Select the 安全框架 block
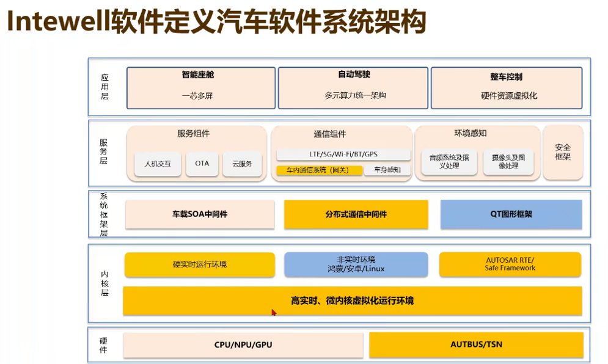Viewport: 608px width, 364px height. point(562,153)
